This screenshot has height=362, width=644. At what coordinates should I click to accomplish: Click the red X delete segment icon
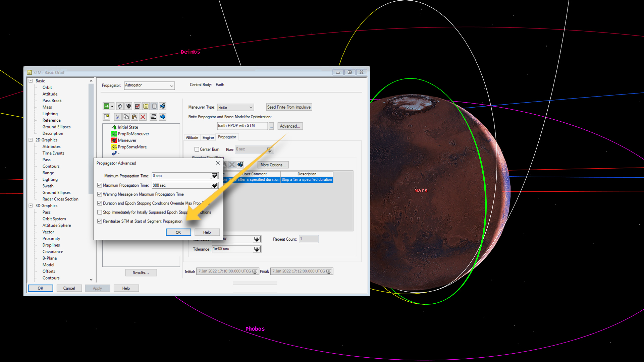click(143, 117)
